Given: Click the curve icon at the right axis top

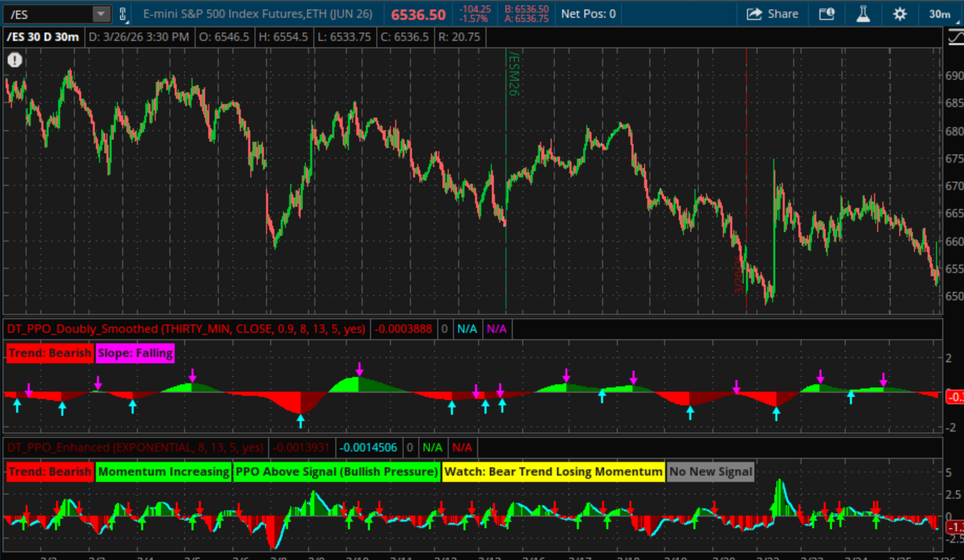Looking at the screenshot, I should (x=954, y=37).
